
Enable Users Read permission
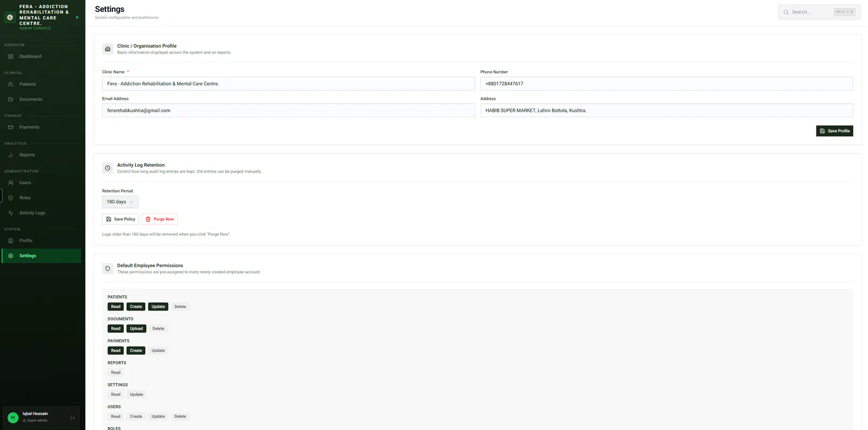point(116,416)
